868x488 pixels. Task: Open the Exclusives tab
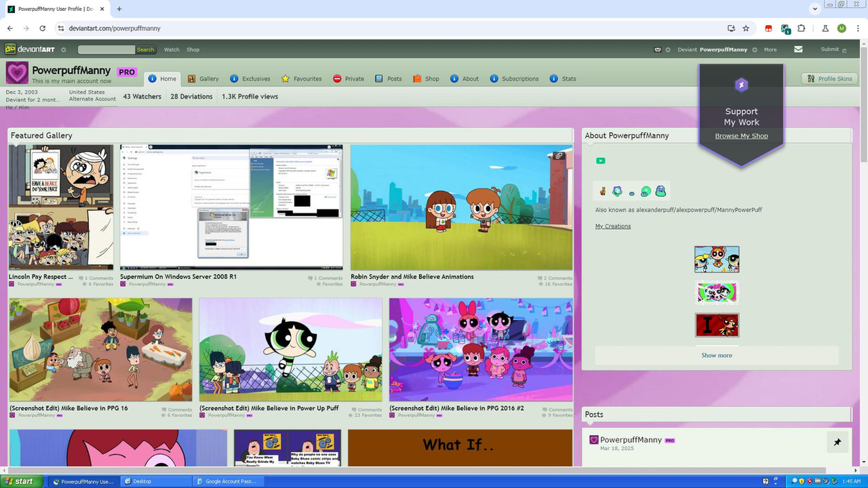(250, 79)
